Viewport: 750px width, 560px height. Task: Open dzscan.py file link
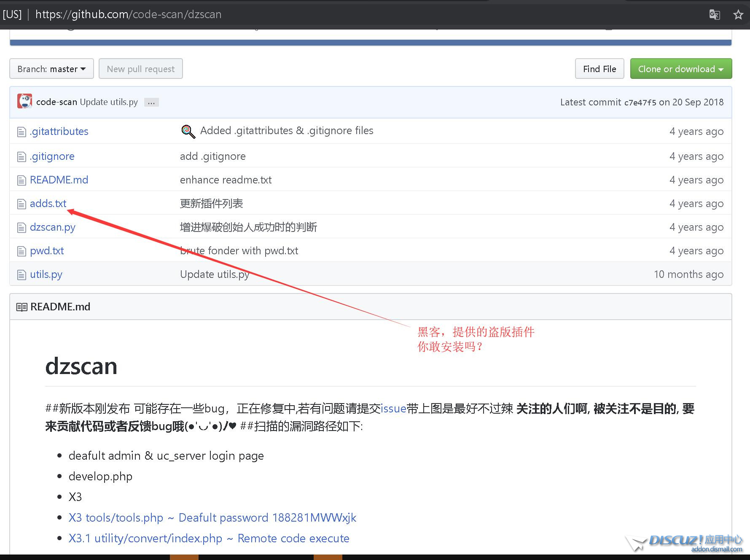pyautogui.click(x=53, y=227)
